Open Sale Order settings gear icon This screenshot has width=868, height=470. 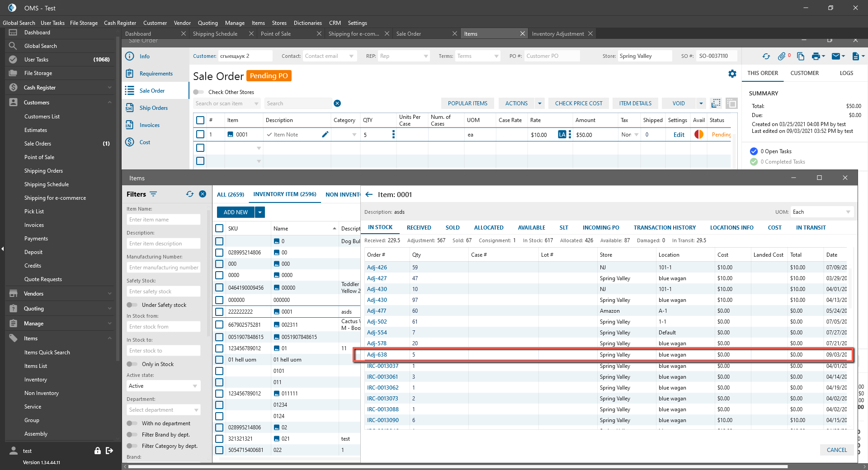tap(732, 74)
